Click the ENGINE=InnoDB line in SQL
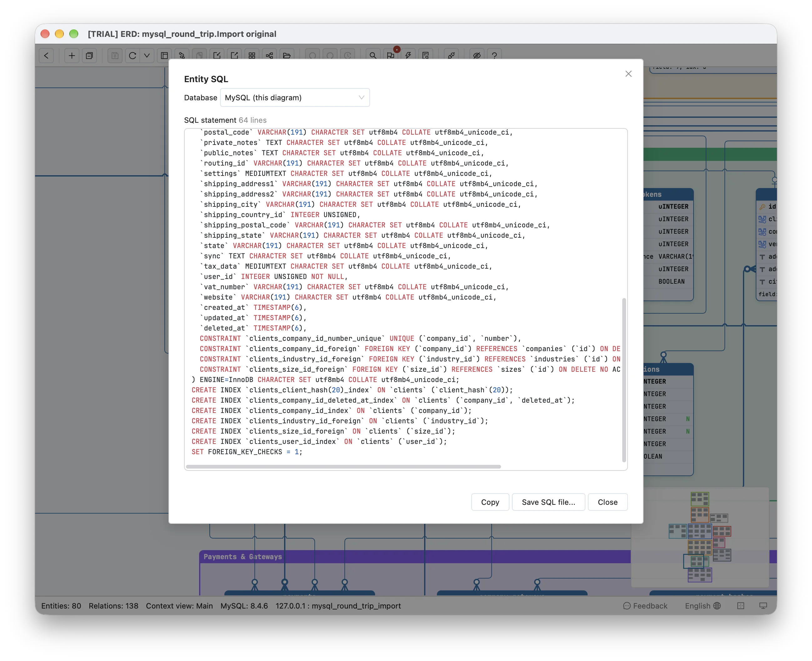The height and width of the screenshot is (661, 812). 326,380
